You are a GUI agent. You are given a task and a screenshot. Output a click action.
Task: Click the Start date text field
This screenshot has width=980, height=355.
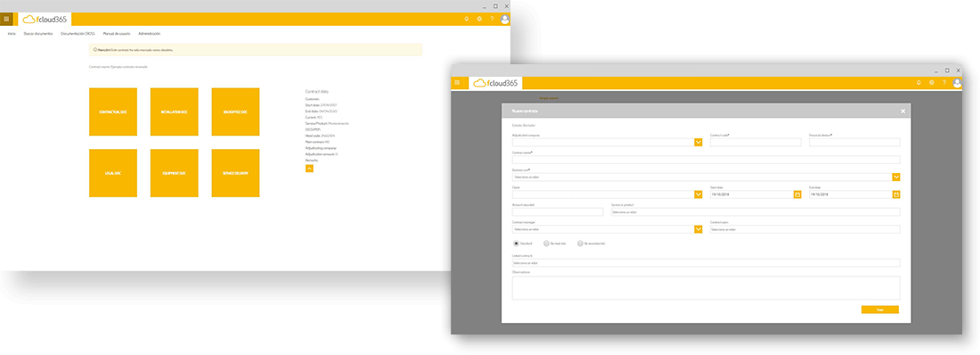tap(751, 194)
